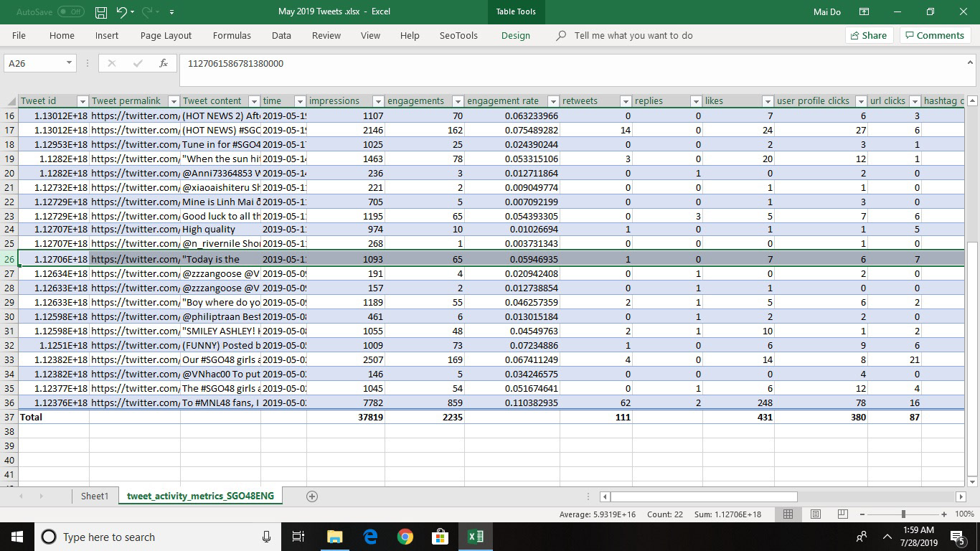980x551 pixels.
Task: Switch to Page Layout view icon
Action: (815, 514)
